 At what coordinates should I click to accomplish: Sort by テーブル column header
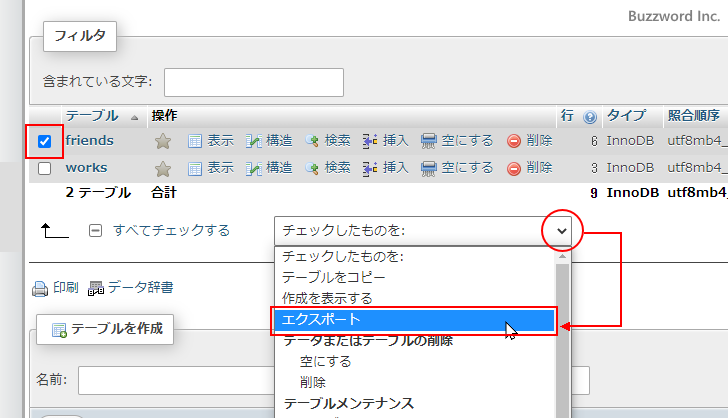coord(92,116)
